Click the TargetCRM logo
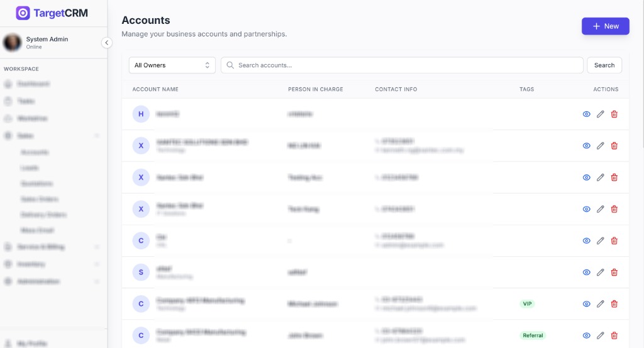 pyautogui.click(x=52, y=13)
